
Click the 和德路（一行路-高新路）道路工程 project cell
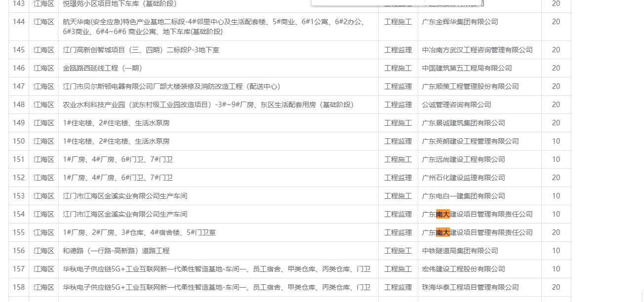click(116, 251)
